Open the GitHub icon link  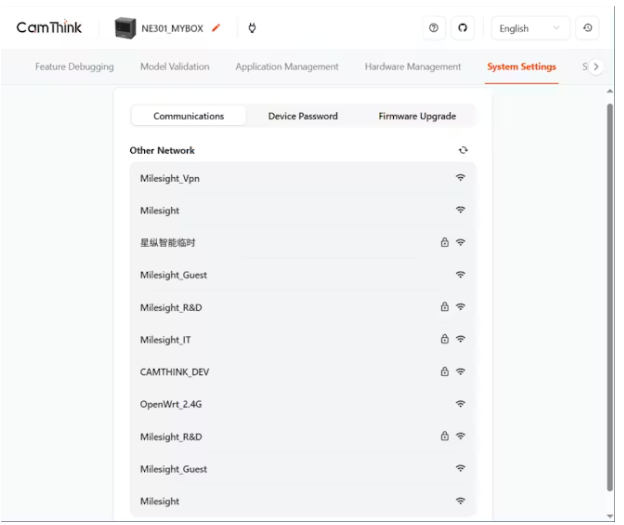463,28
